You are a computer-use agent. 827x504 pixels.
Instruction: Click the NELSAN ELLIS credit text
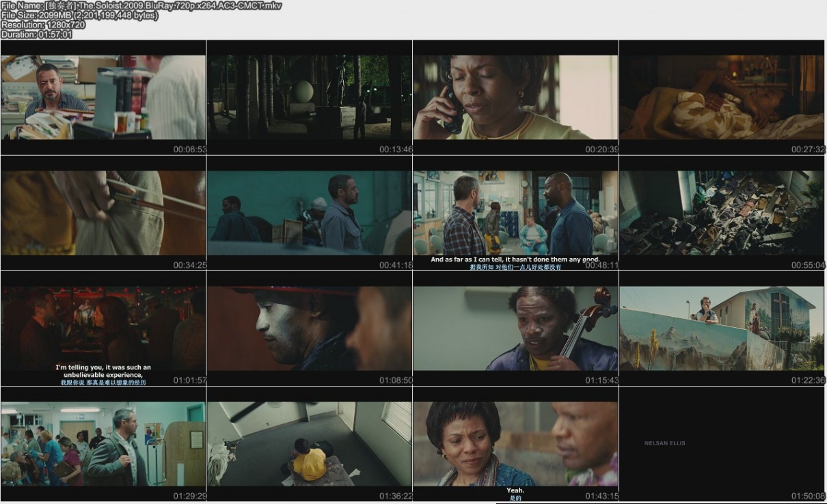(x=665, y=443)
